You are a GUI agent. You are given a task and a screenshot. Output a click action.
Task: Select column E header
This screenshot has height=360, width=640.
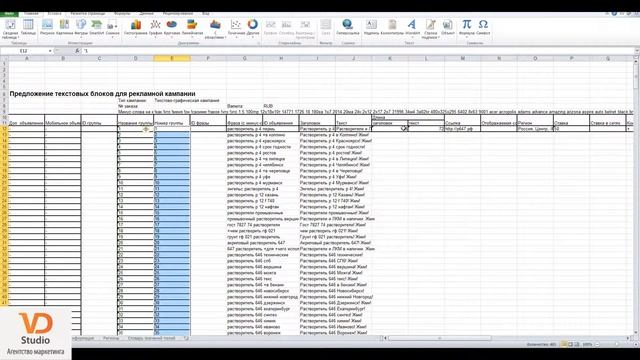(x=172, y=59)
